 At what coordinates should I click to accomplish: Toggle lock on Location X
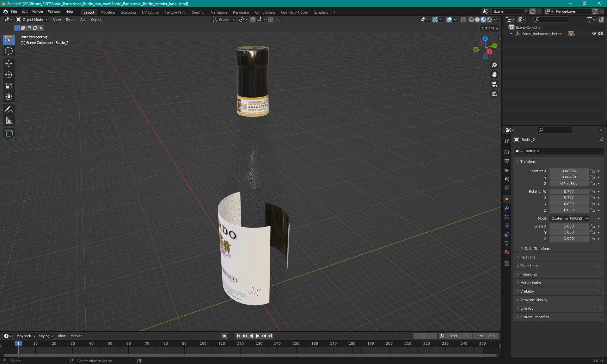(593, 171)
